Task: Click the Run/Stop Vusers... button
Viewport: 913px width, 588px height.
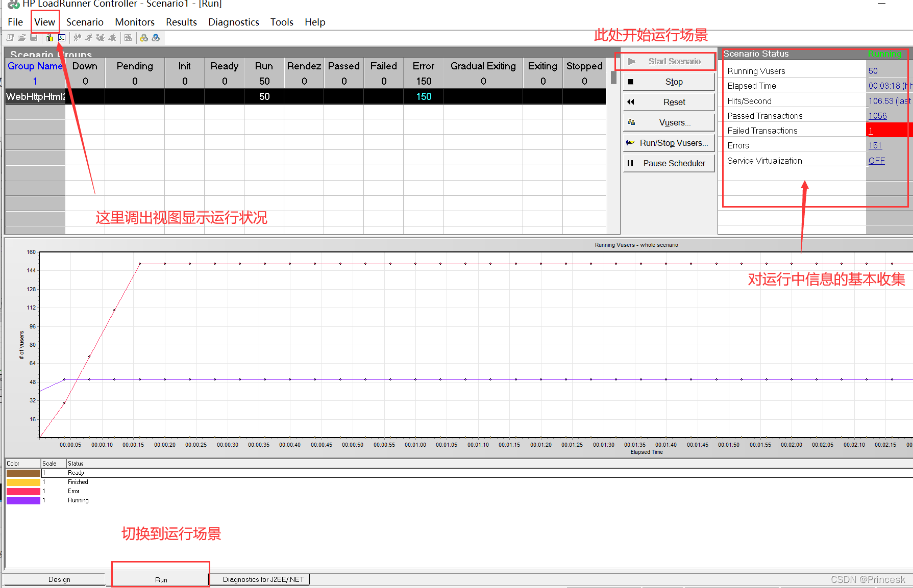Action: [x=669, y=143]
